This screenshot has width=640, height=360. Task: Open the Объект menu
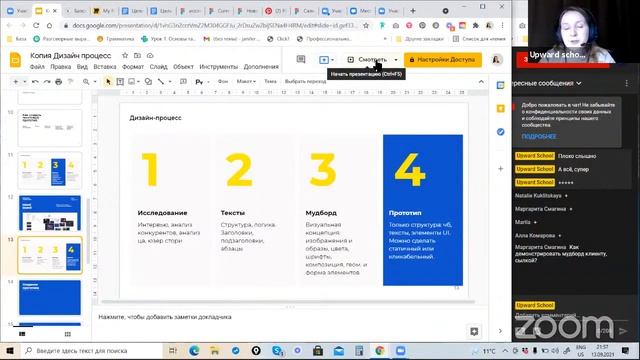[183, 67]
